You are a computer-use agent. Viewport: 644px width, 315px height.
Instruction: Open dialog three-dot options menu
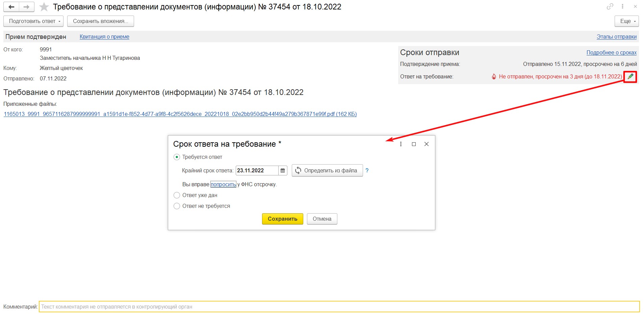(x=401, y=144)
